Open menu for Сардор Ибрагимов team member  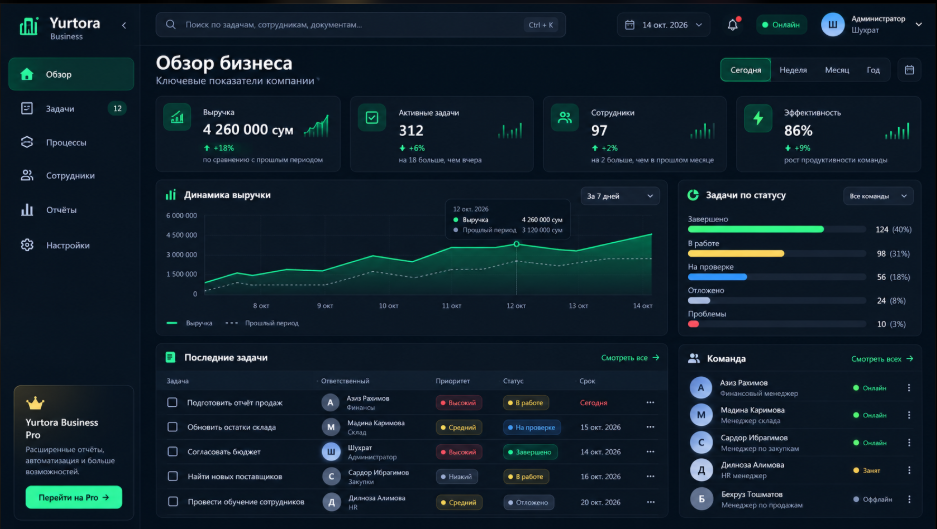point(909,442)
